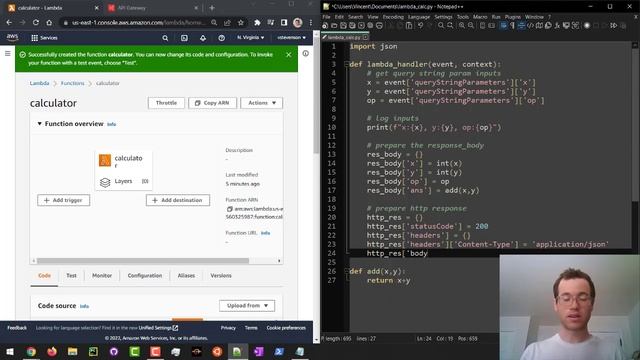The width and height of the screenshot is (640, 360).
Task: Open Notepad++ Plugins menu
Action: [513, 17]
